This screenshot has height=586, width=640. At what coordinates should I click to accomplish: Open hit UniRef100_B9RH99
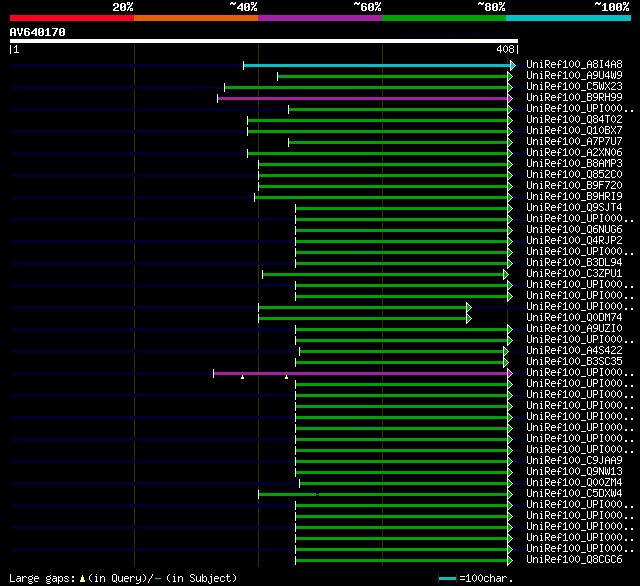pos(574,98)
